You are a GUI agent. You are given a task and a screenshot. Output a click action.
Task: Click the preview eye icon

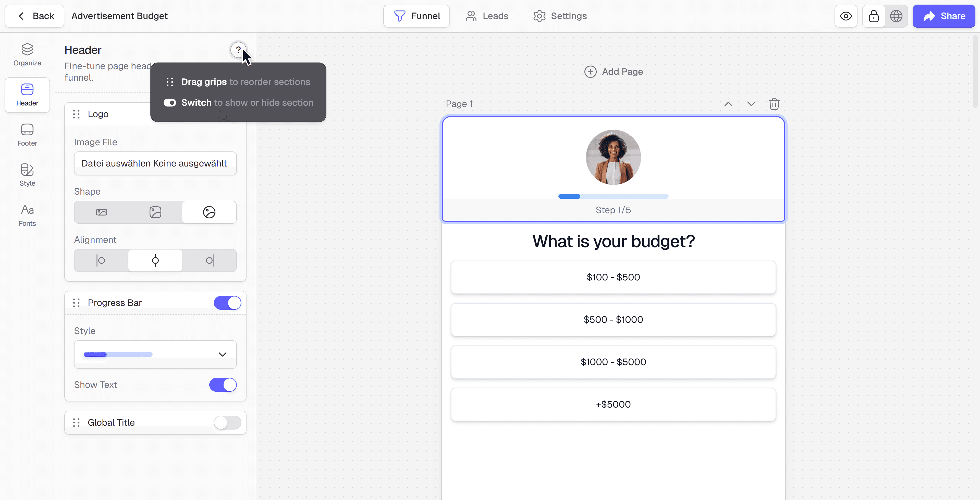tap(846, 16)
